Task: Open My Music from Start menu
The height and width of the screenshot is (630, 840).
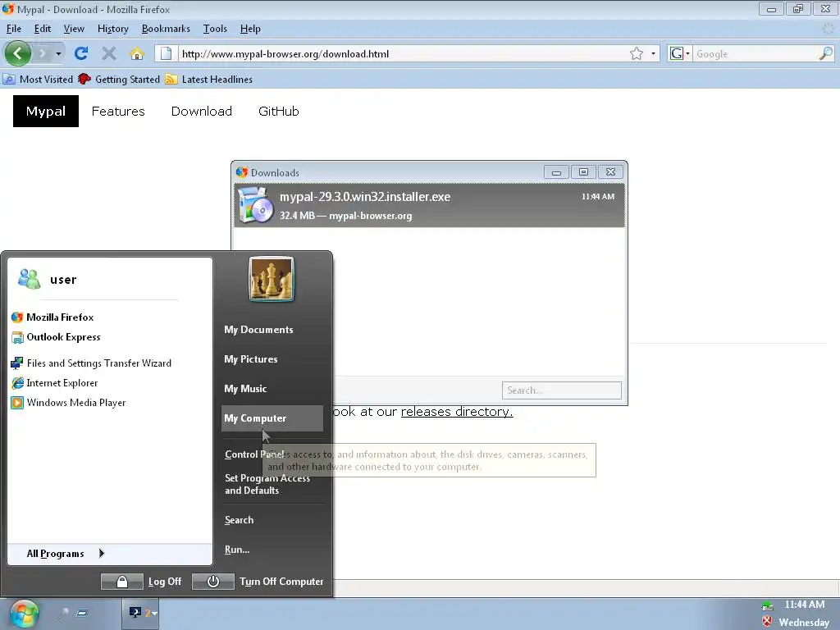Action: (x=245, y=388)
